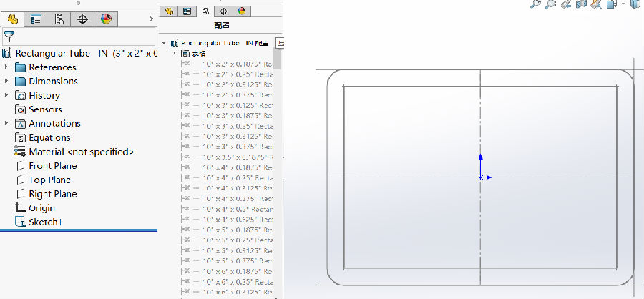The image size is (644, 299).
Task: Expand the History folder
Action: point(6,95)
